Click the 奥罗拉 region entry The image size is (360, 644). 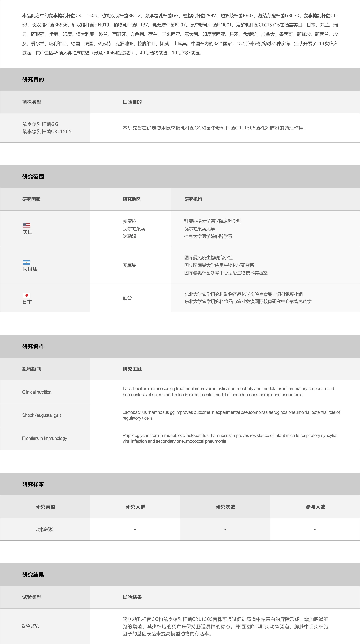pyautogui.click(x=129, y=221)
